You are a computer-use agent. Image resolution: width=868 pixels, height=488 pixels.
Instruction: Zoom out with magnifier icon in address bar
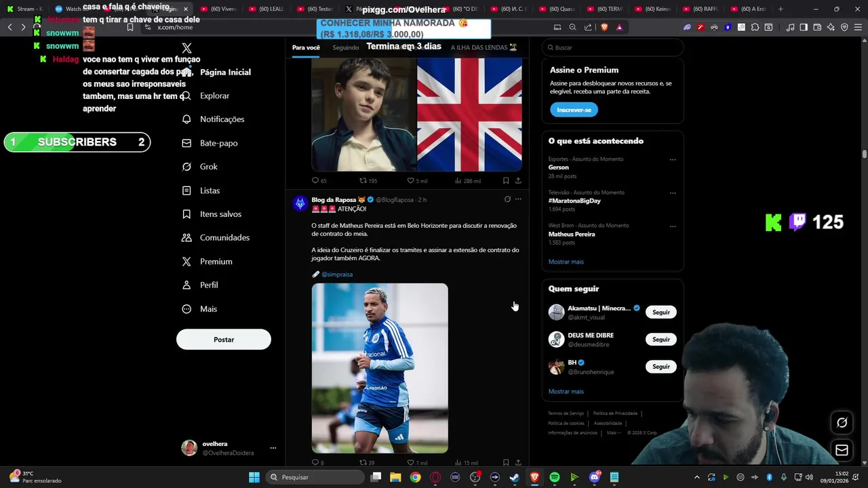pyautogui.click(x=572, y=27)
